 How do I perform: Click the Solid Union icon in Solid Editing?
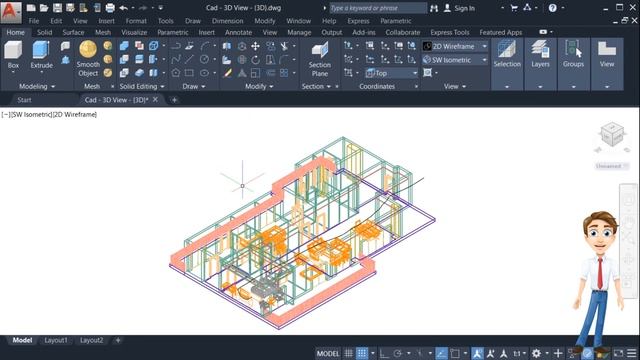click(x=124, y=46)
